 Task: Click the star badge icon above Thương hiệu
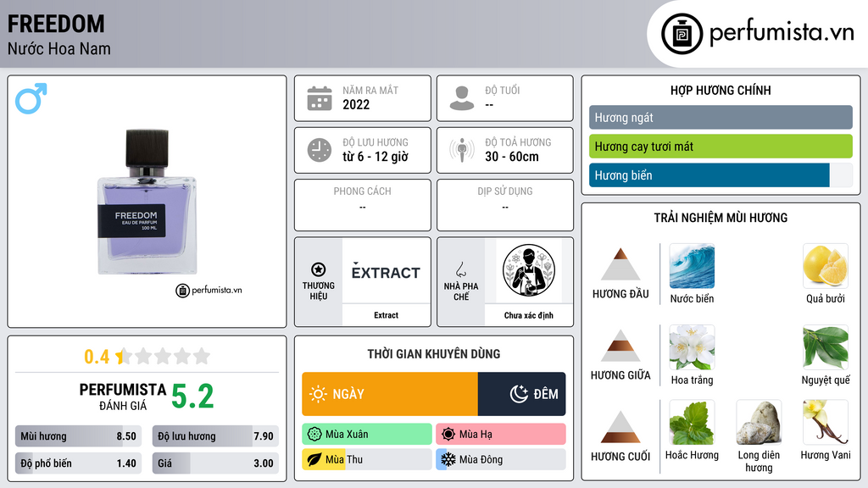[319, 269]
